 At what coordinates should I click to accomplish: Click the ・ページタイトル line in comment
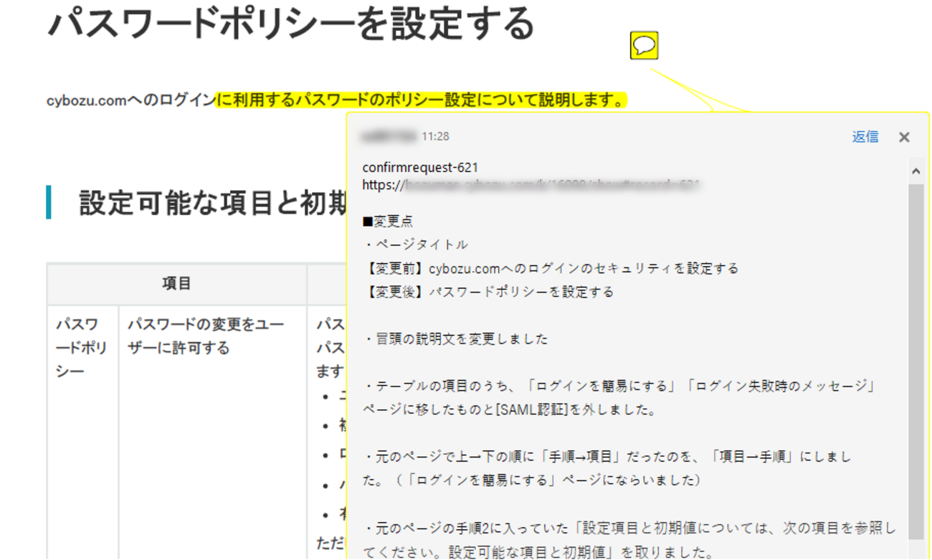[415, 245]
